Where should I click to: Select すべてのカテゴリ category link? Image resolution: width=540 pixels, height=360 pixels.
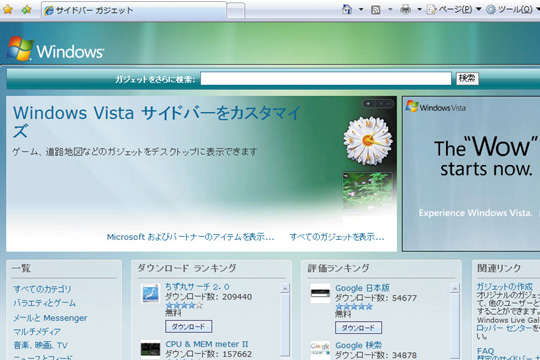point(42,289)
